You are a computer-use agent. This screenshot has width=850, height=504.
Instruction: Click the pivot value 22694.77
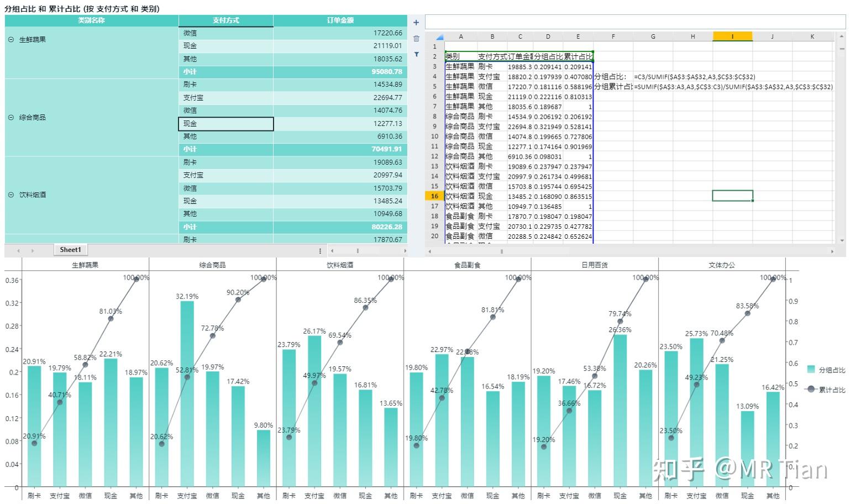388,98
